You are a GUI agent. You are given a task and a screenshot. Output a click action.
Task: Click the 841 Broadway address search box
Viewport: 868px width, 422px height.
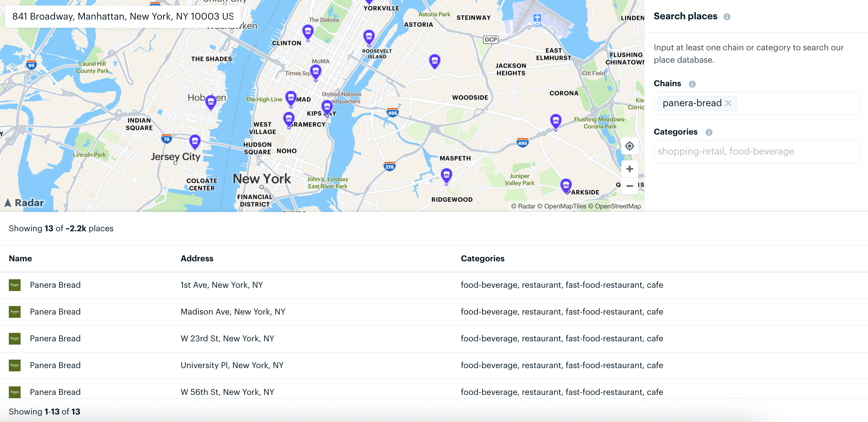123,16
